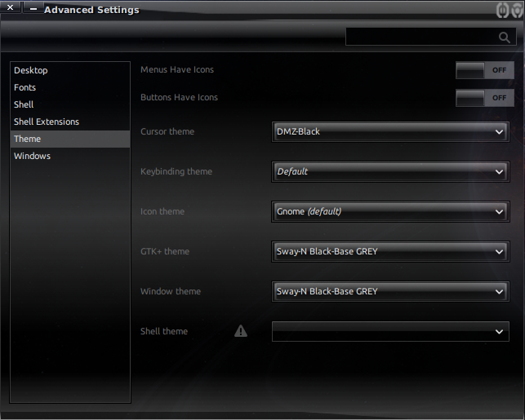Click the GTK+ theme label

(165, 251)
